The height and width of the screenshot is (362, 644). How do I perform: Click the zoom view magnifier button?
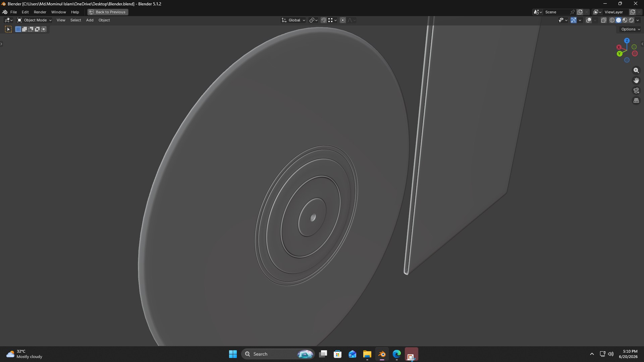click(x=636, y=70)
